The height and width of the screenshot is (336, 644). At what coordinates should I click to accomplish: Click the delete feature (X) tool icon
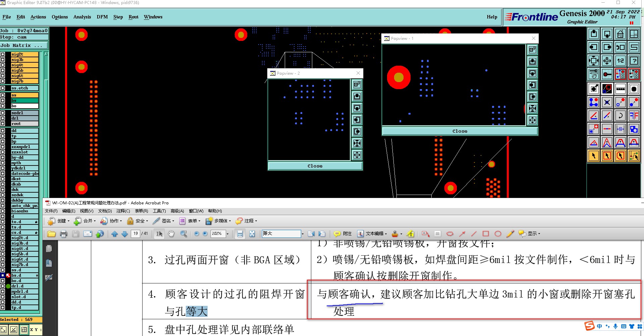pos(607,102)
